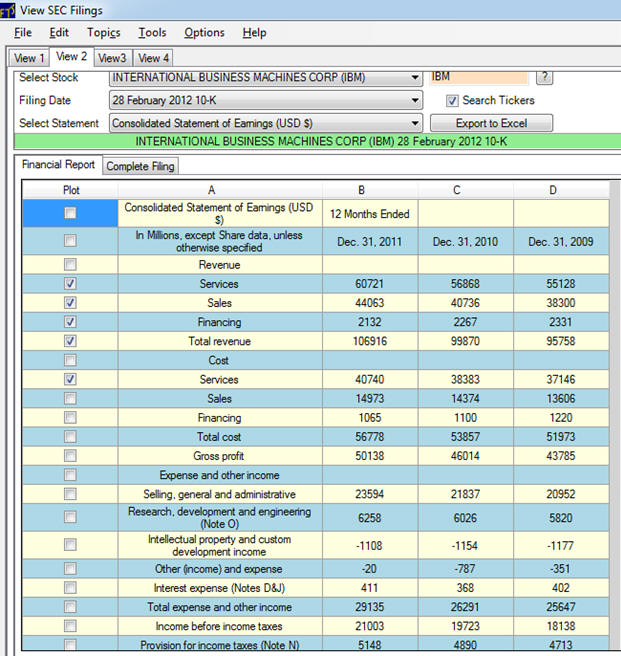The width and height of the screenshot is (621, 656).
Task: Select the Dec. 31, 2010 header cell
Action: (x=465, y=241)
